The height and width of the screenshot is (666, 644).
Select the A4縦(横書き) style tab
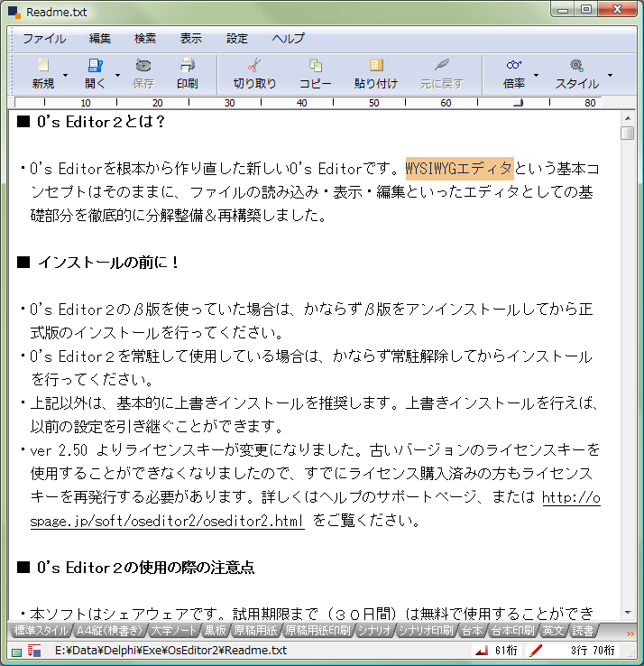tap(109, 631)
